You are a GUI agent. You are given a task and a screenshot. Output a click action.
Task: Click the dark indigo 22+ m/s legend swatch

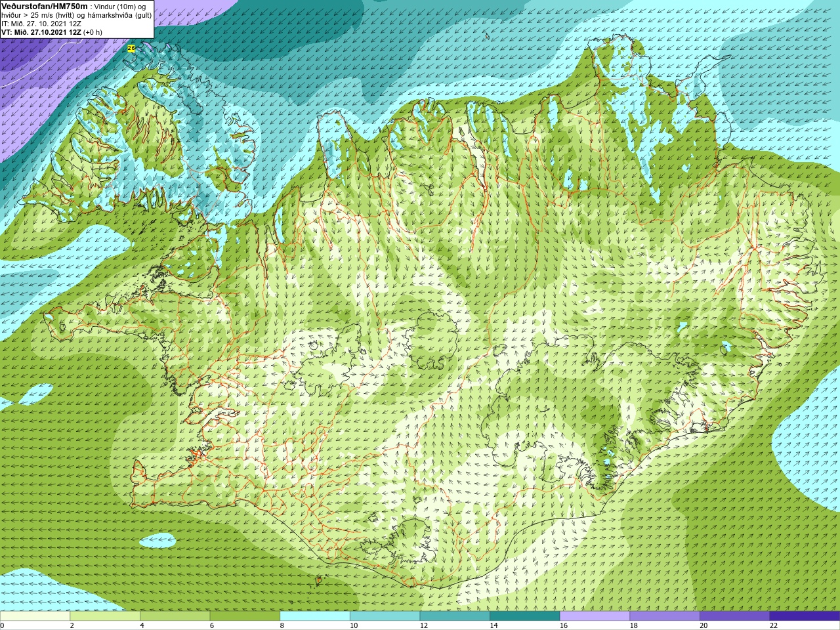point(805,616)
